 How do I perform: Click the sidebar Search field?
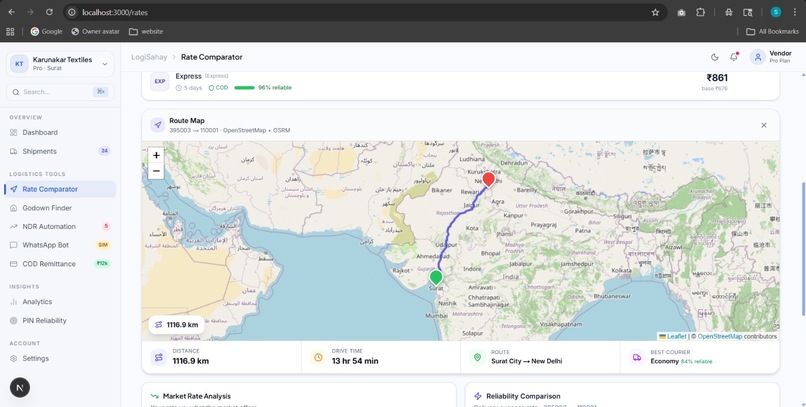(x=61, y=92)
